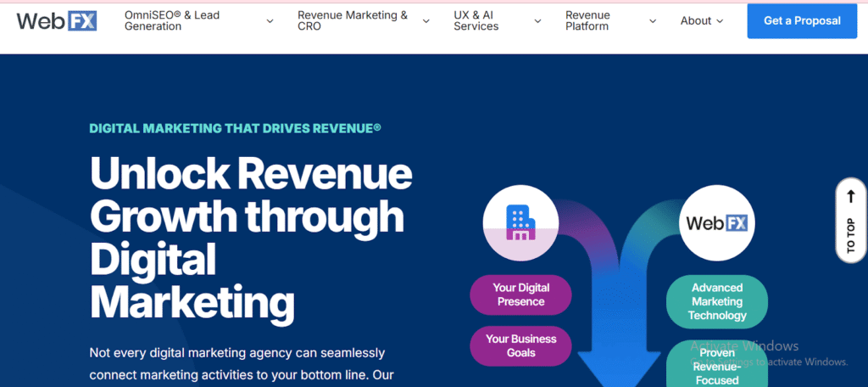Click the building icon in the circle
Image resolution: width=868 pixels, height=387 pixels.
[520, 222]
